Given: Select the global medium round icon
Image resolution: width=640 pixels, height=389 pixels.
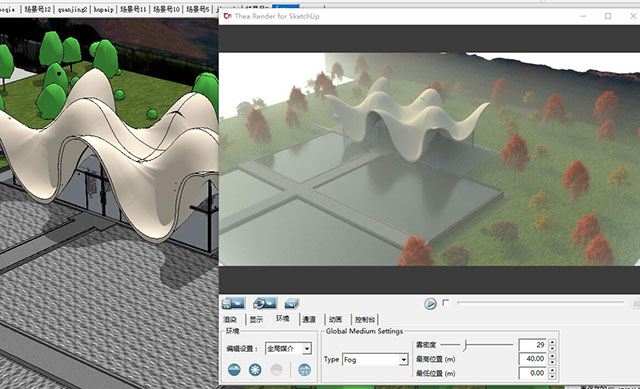Looking at the screenshot, I should tap(304, 370).
